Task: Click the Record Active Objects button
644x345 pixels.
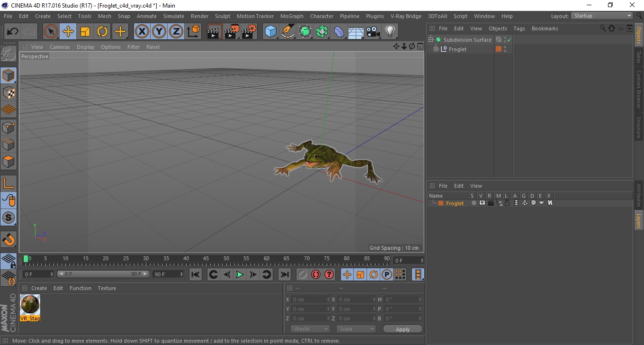Action: (x=303, y=274)
